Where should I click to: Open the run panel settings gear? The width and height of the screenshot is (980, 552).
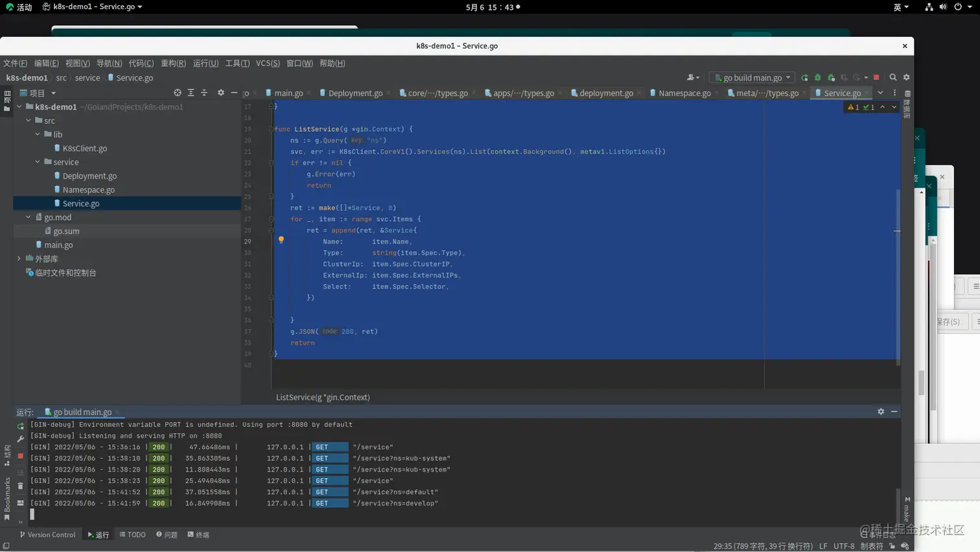click(881, 411)
